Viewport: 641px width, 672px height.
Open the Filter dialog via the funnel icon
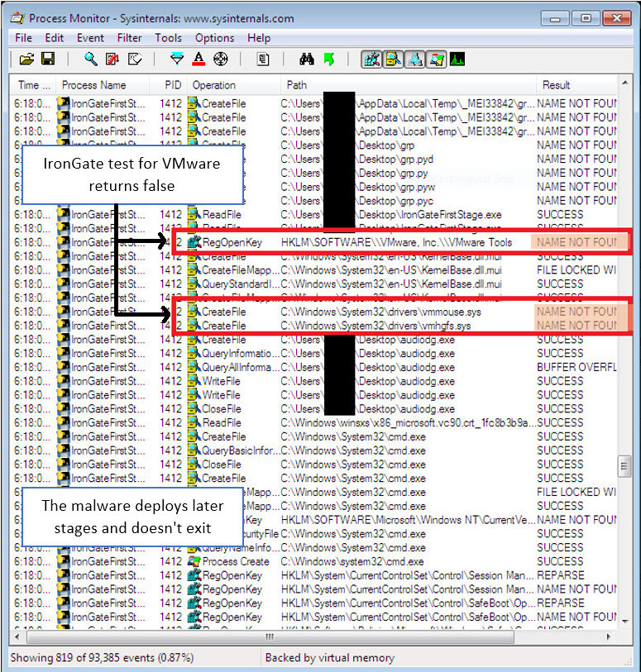177,60
